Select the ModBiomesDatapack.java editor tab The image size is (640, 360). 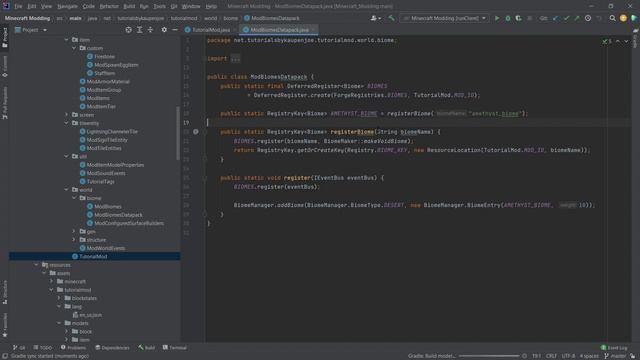click(x=279, y=30)
